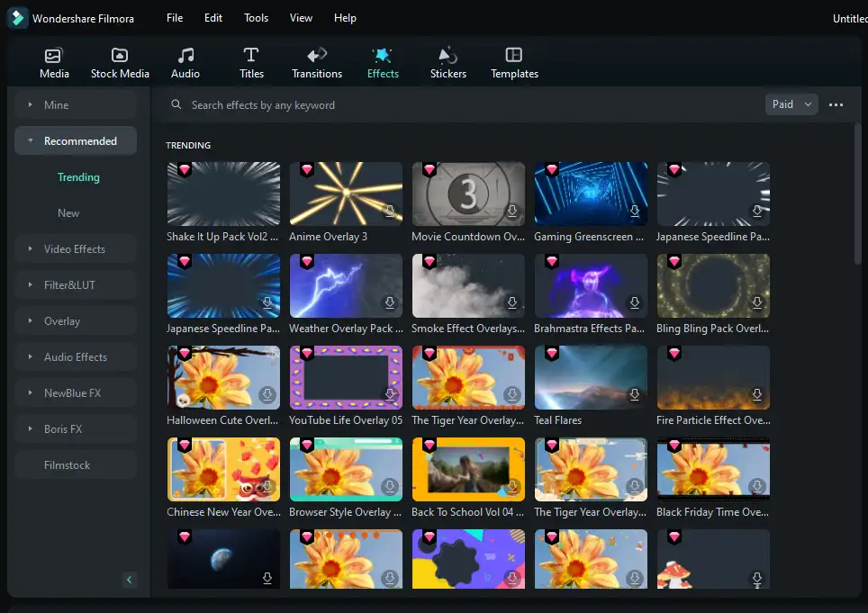
Task: Select the New subcategory
Action: point(68,213)
